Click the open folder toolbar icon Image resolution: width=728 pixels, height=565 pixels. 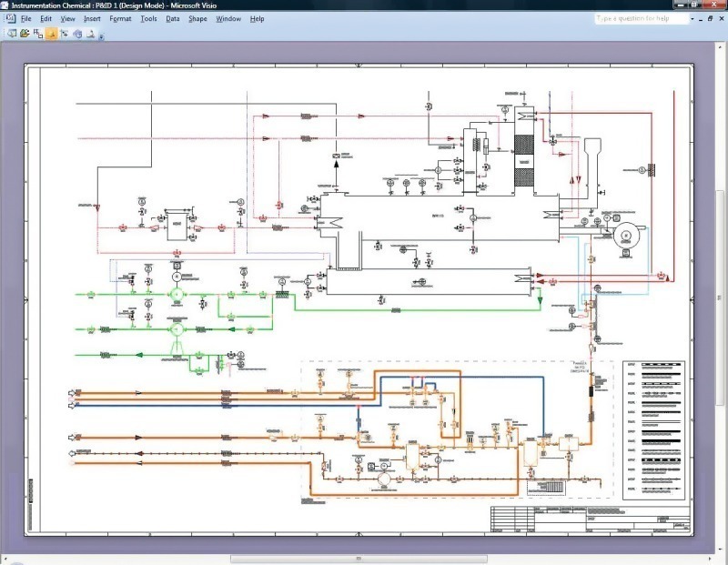(x=24, y=34)
